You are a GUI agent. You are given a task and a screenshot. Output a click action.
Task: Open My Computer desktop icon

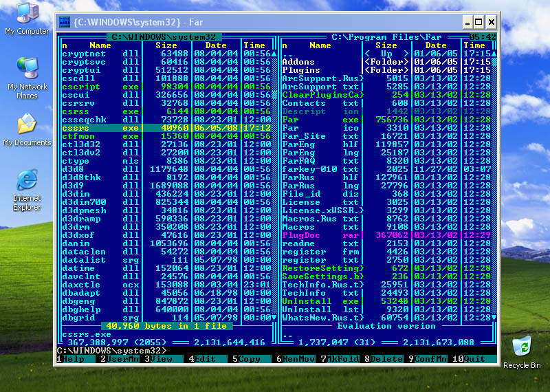[27, 14]
